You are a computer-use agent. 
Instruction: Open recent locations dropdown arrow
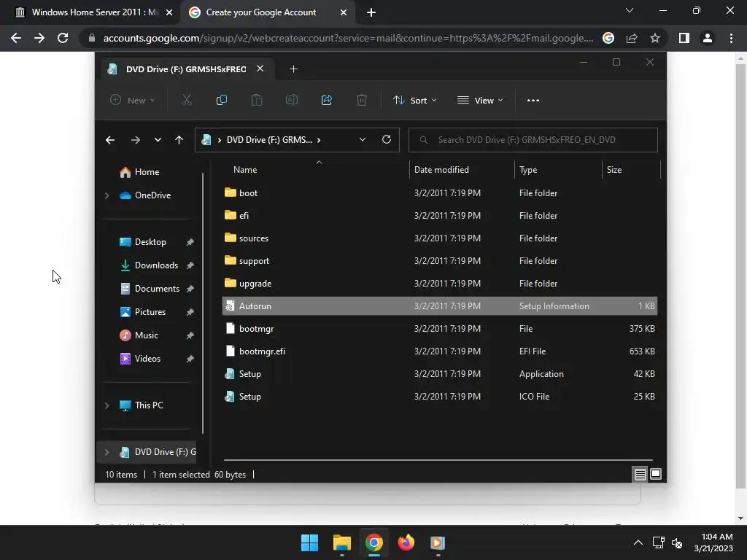[x=158, y=140]
